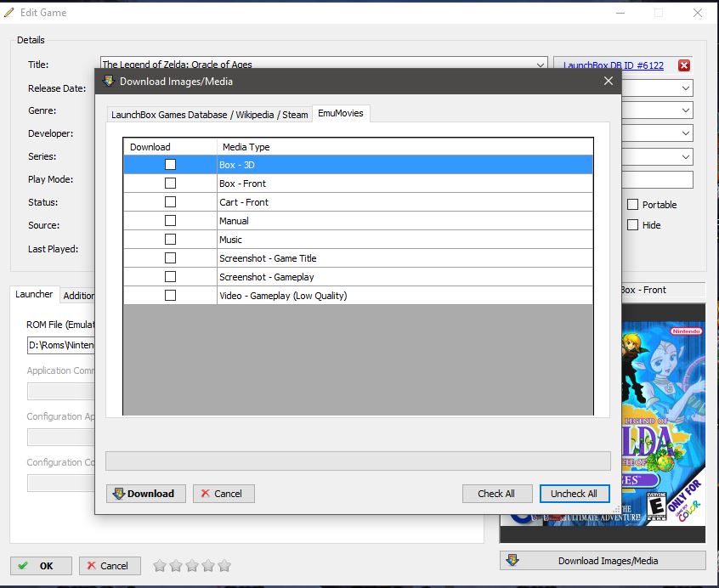Screen dimensions: 719x588
Task: Click the Download button in the dialog
Action: click(x=146, y=494)
